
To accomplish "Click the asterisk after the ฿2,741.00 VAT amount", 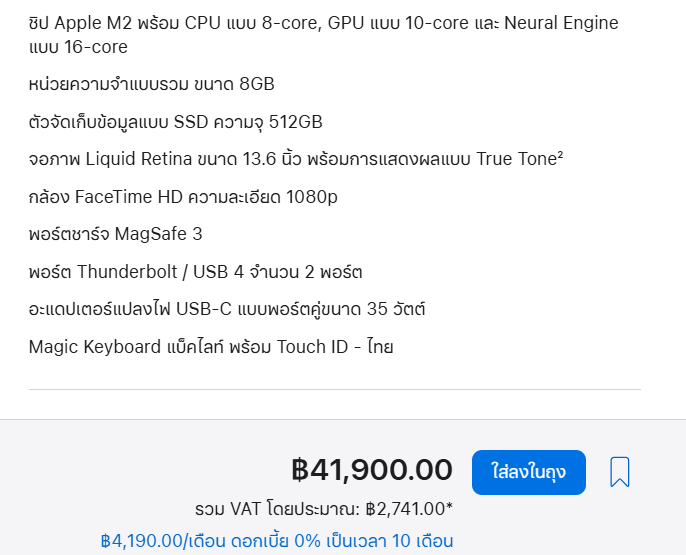I will pos(449,506).
